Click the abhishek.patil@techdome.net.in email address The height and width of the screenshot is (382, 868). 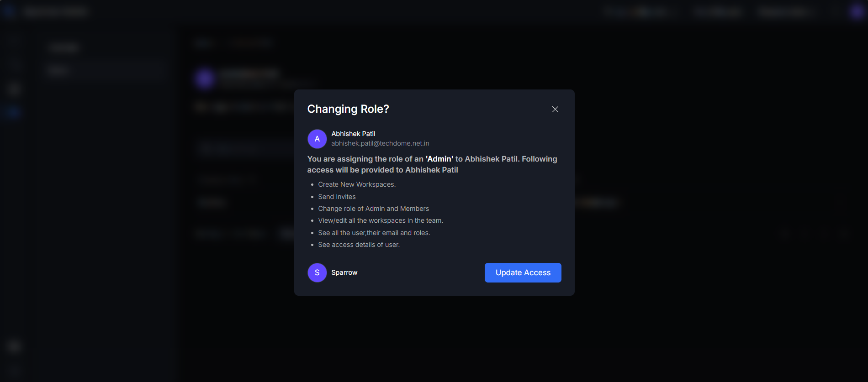[380, 143]
